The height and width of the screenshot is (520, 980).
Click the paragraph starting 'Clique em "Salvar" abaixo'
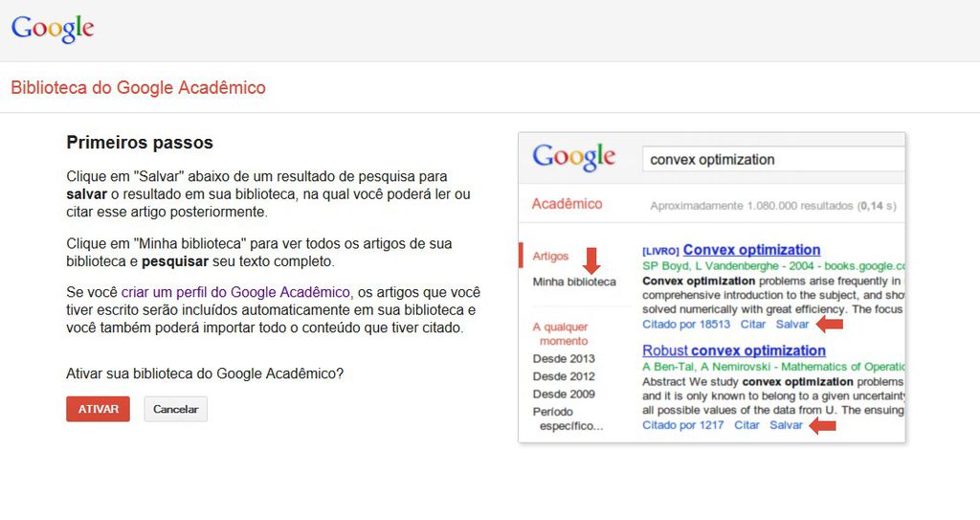pos(268,194)
